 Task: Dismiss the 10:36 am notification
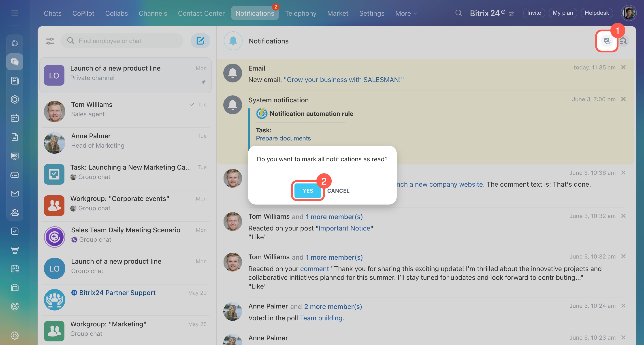pos(623,172)
